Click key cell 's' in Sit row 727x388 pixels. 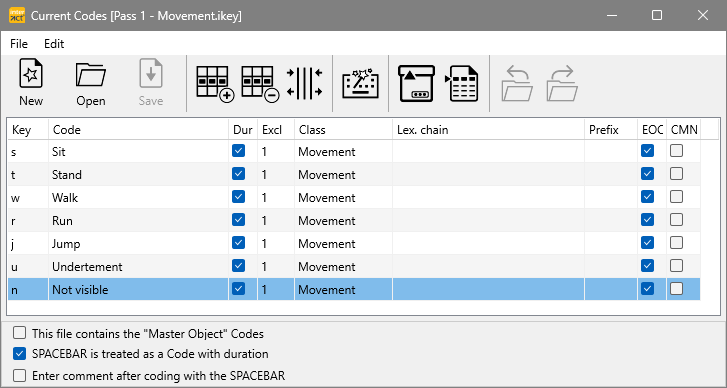[x=28, y=152]
